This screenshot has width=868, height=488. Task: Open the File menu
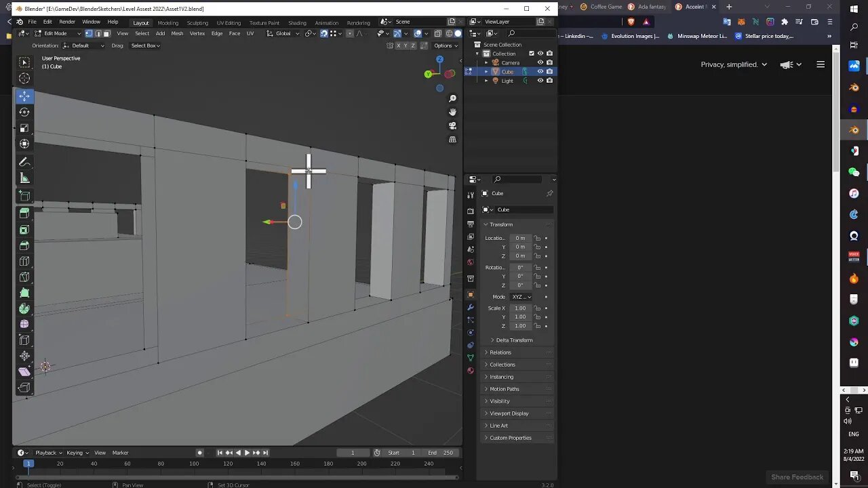(x=32, y=22)
